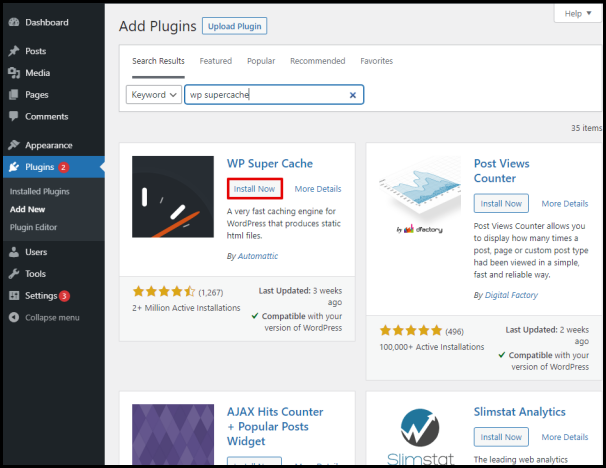The image size is (606, 468).
Task: Click the Slimstat Analytics logo thumbnail
Action: pyautogui.click(x=420, y=434)
